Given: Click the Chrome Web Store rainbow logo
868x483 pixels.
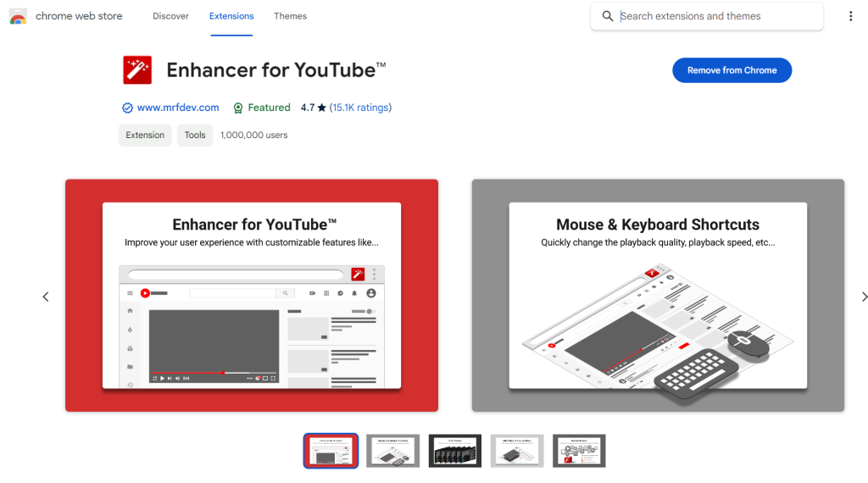Looking at the screenshot, I should click(x=18, y=17).
